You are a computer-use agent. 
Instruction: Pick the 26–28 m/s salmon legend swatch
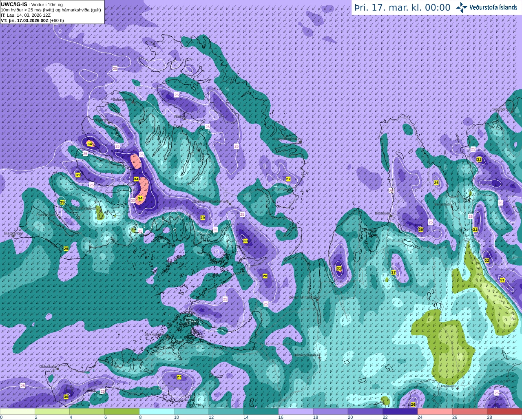470,411
